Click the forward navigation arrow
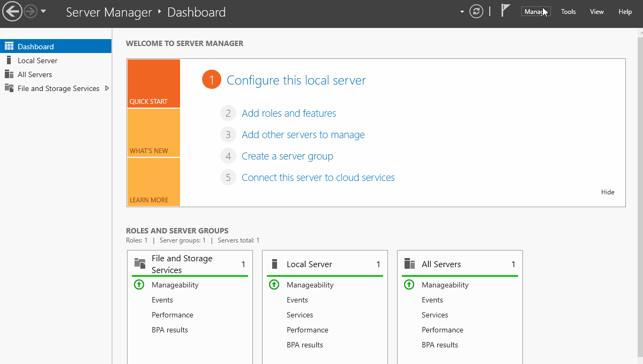The height and width of the screenshot is (364, 643). pyautogui.click(x=31, y=11)
